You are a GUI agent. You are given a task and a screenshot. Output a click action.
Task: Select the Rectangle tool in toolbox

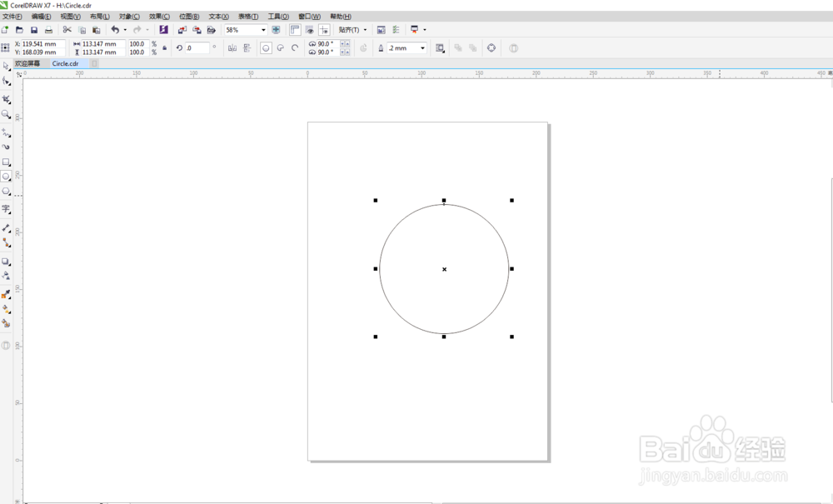click(7, 162)
